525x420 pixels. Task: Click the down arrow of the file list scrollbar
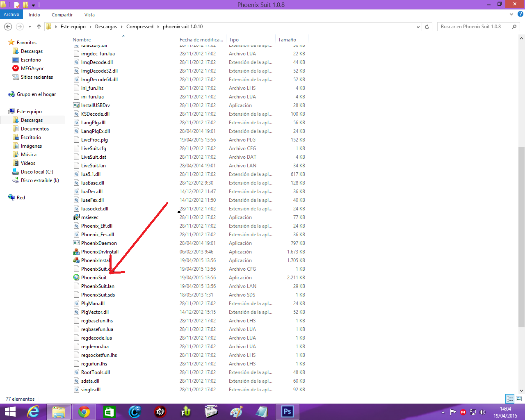[x=521, y=391]
